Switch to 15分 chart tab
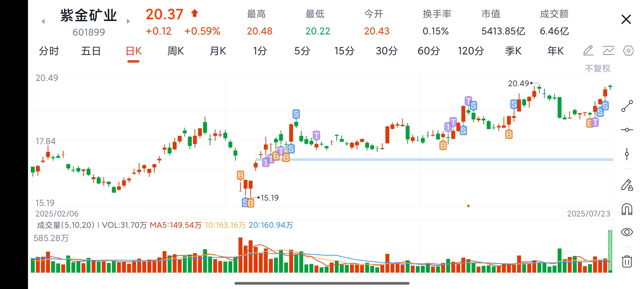Image resolution: width=644 pixels, height=289 pixels. [344, 51]
